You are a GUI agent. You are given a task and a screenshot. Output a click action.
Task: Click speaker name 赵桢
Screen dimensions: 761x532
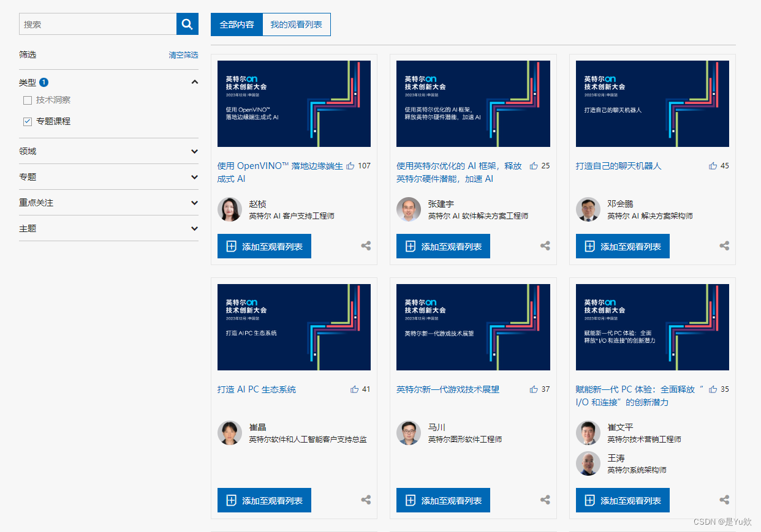click(257, 204)
